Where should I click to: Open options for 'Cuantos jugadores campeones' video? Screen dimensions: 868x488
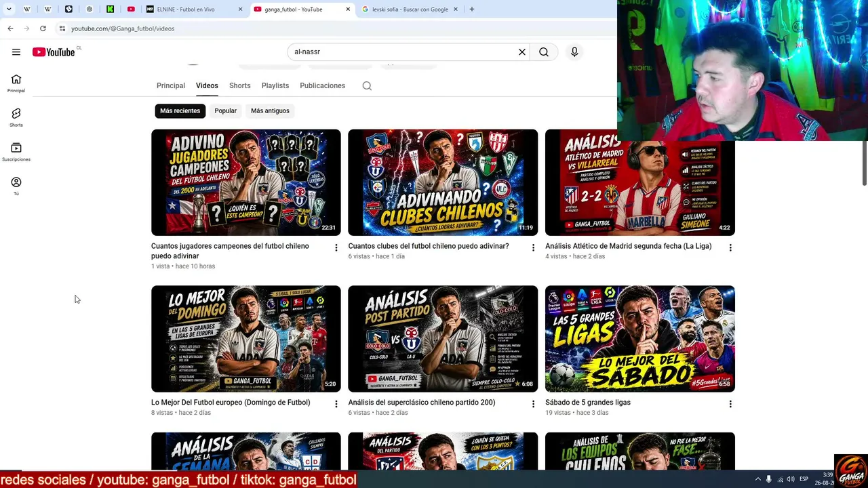[x=336, y=248]
